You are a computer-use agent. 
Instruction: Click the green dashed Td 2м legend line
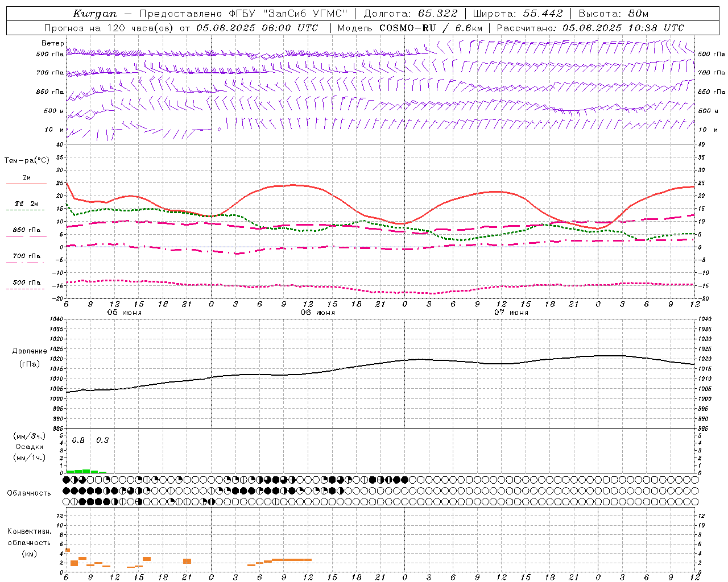[25, 210]
